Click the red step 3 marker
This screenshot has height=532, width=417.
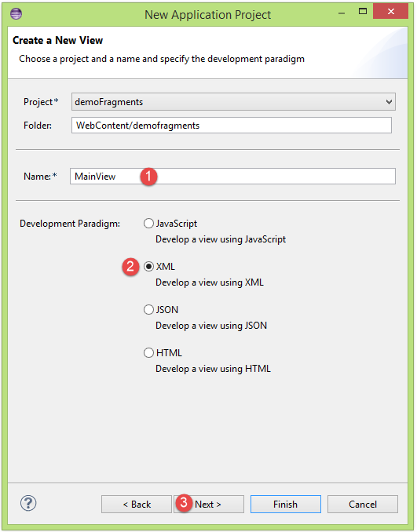click(184, 502)
